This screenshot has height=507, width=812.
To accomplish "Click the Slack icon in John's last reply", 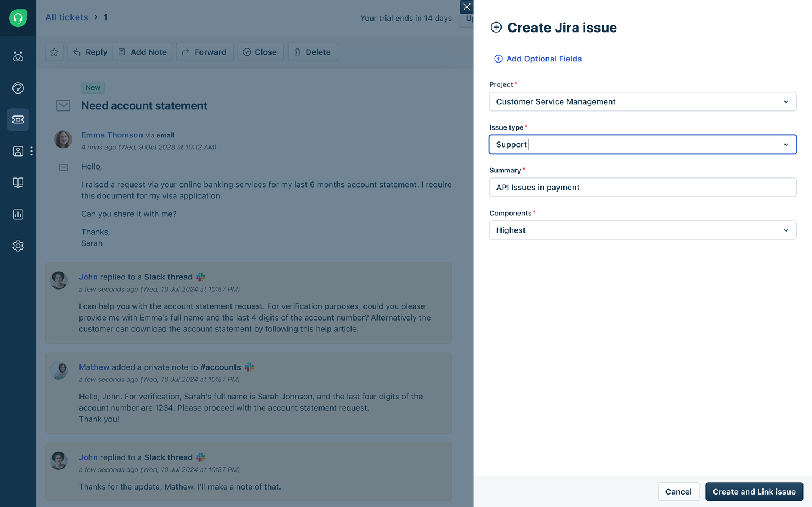I will [201, 457].
